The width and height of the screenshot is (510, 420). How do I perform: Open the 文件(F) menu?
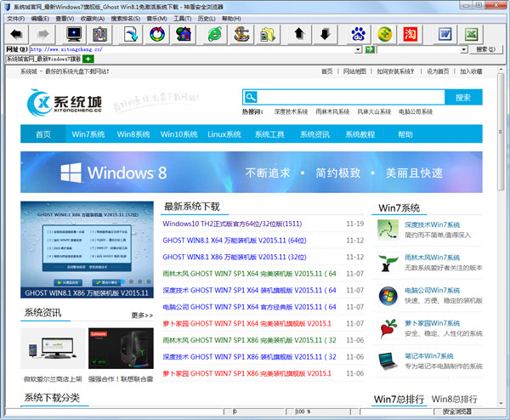pos(15,19)
